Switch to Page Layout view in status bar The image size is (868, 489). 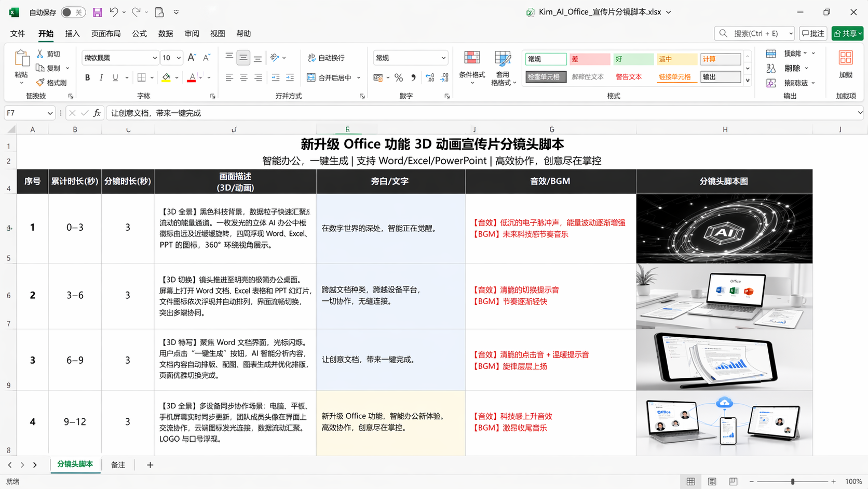[712, 482]
